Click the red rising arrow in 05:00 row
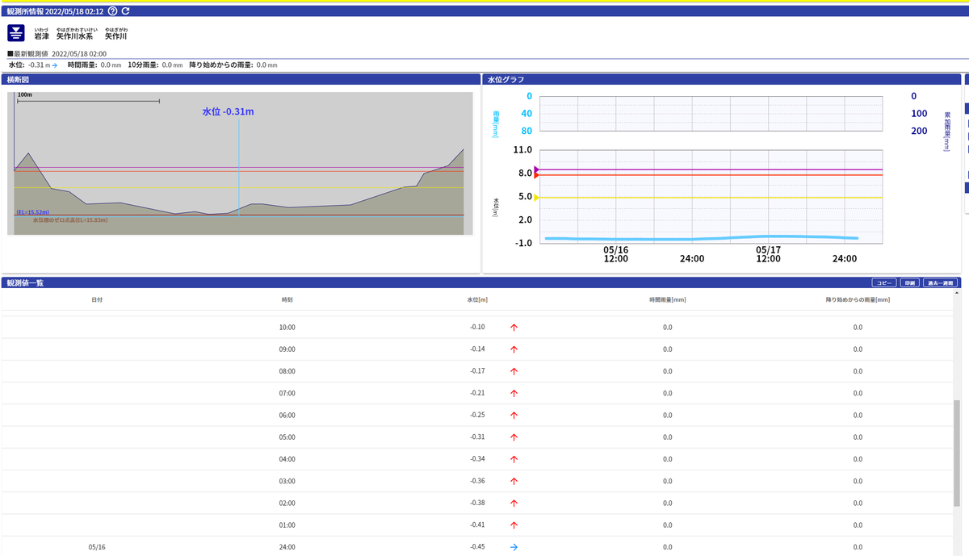The height and width of the screenshot is (560, 969). pos(514,437)
